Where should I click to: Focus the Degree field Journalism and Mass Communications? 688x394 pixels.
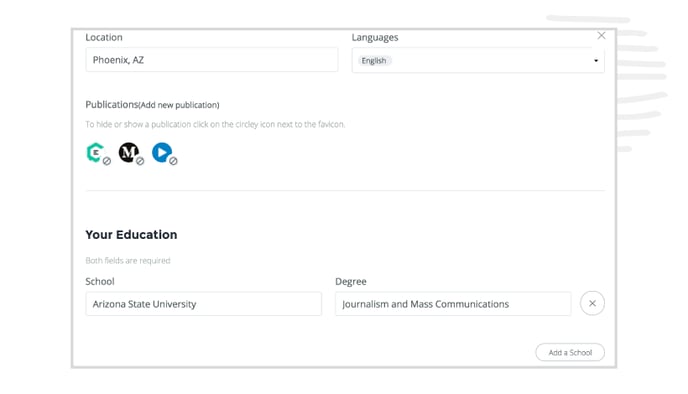coord(453,304)
